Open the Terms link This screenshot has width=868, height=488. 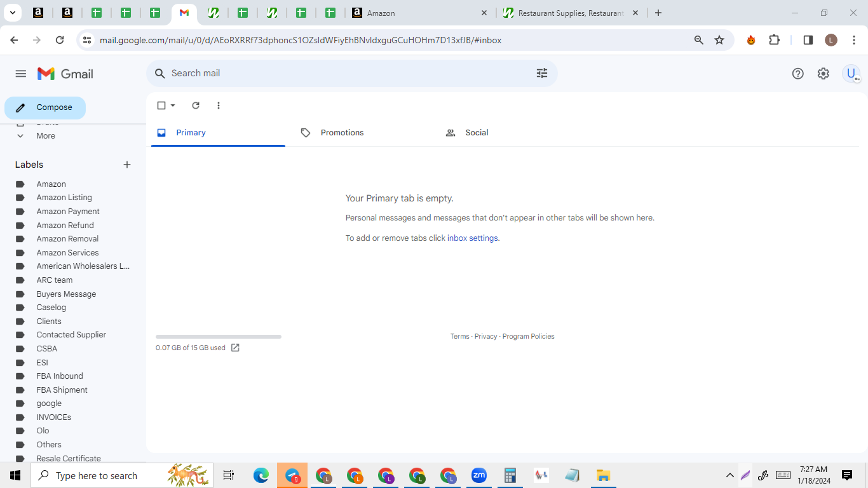click(x=460, y=337)
